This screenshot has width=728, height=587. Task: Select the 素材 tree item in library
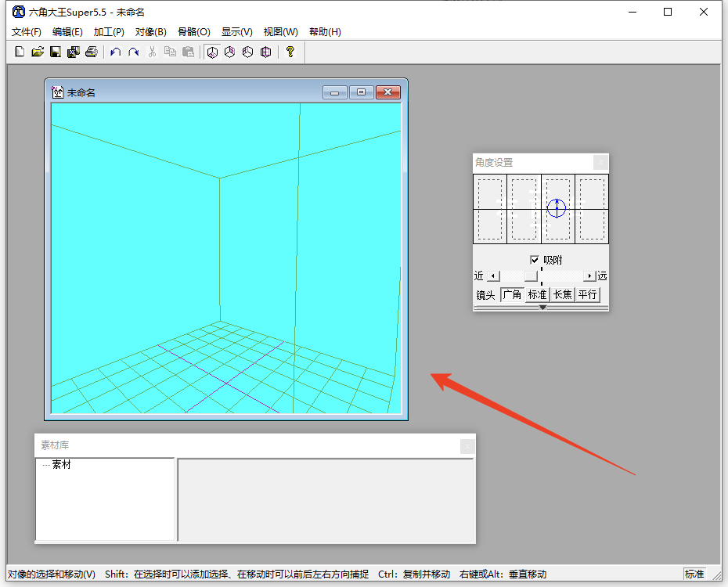61,465
